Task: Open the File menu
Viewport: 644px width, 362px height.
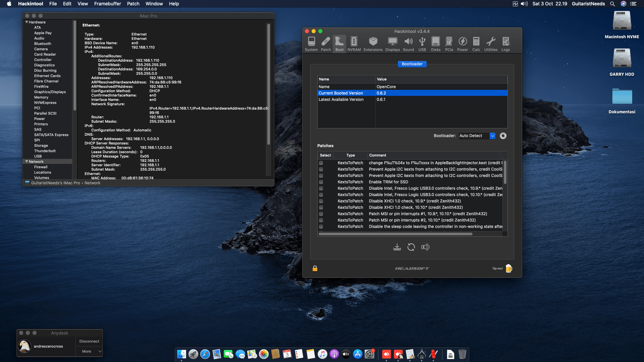Action: (x=53, y=4)
